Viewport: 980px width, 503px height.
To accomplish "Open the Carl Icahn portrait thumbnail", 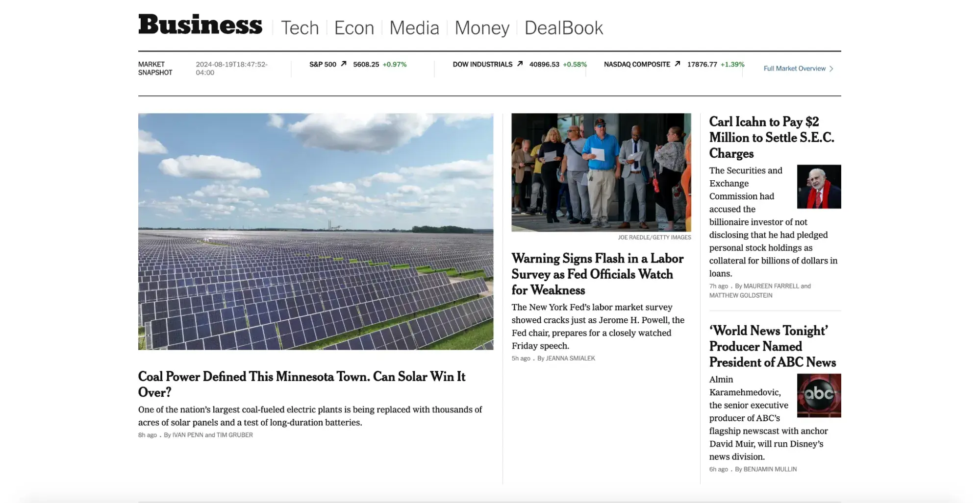I will (818, 187).
